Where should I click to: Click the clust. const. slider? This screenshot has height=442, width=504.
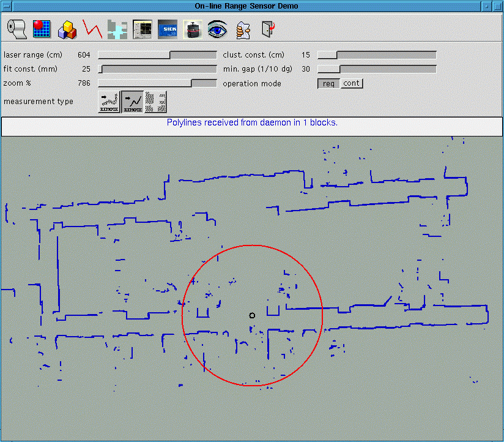pyautogui.click(x=377, y=55)
